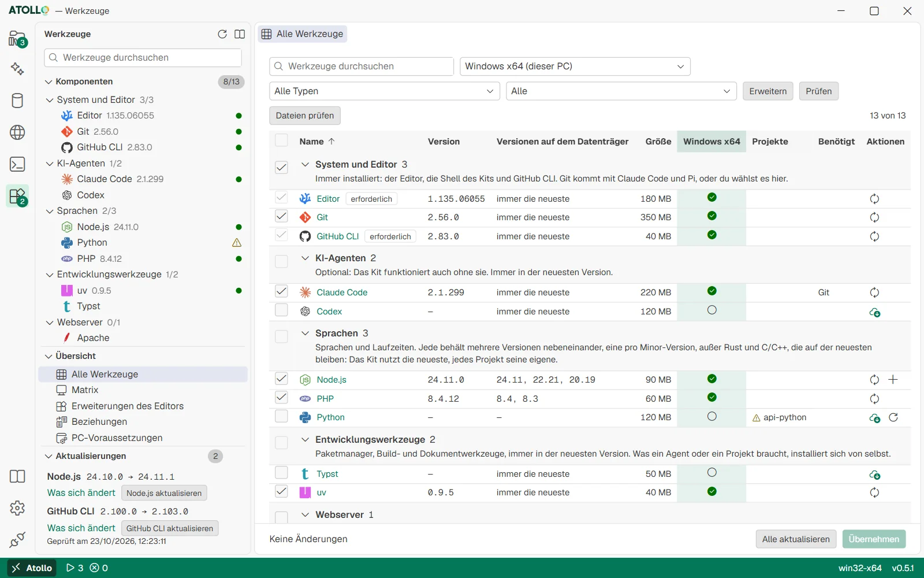Collapse the Aktualisierungen section
The width and height of the screenshot is (924, 578).
[49, 456]
